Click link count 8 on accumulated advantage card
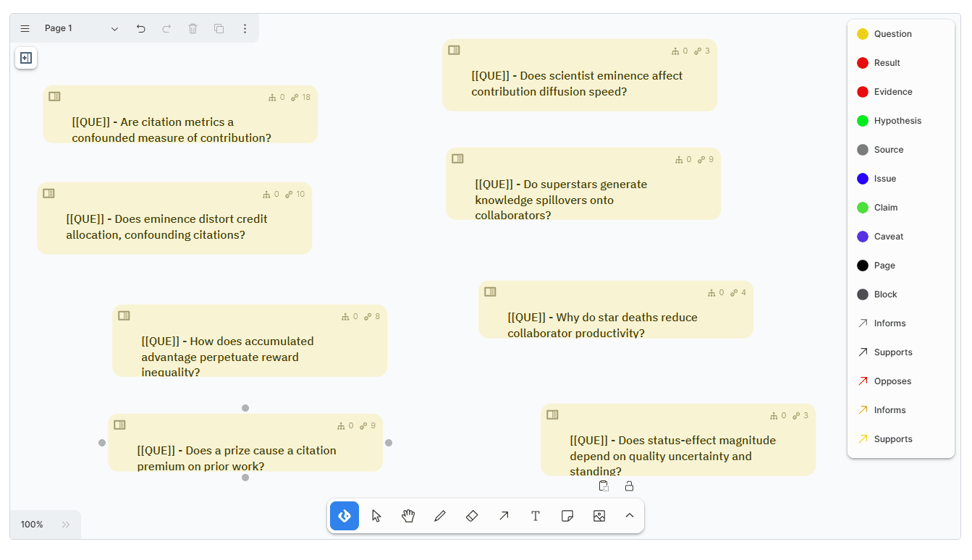The image size is (972, 560). (372, 316)
